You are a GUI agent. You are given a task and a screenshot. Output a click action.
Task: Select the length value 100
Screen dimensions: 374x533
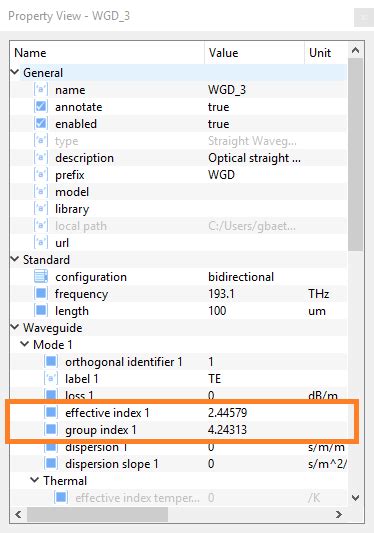(x=217, y=311)
